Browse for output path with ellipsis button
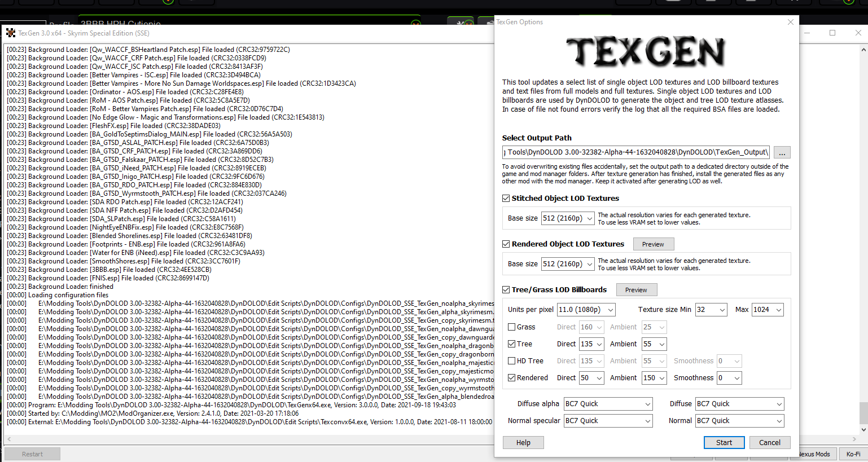The width and height of the screenshot is (868, 462). pos(782,152)
